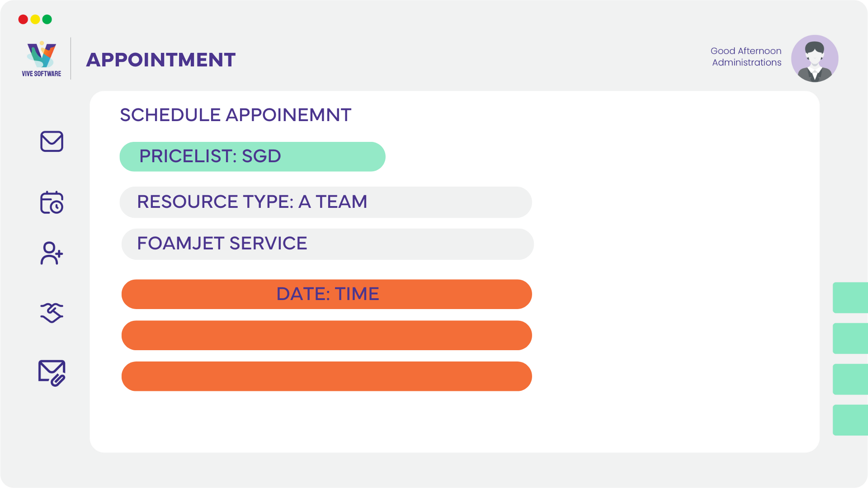868x488 pixels.
Task: Open the administrator profile avatar
Action: (x=815, y=58)
